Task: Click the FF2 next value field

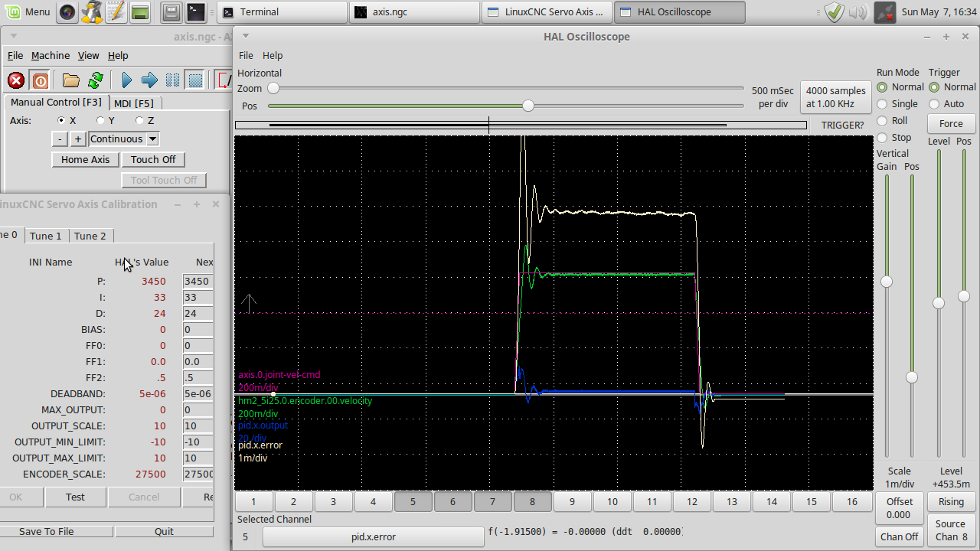Action: (198, 377)
